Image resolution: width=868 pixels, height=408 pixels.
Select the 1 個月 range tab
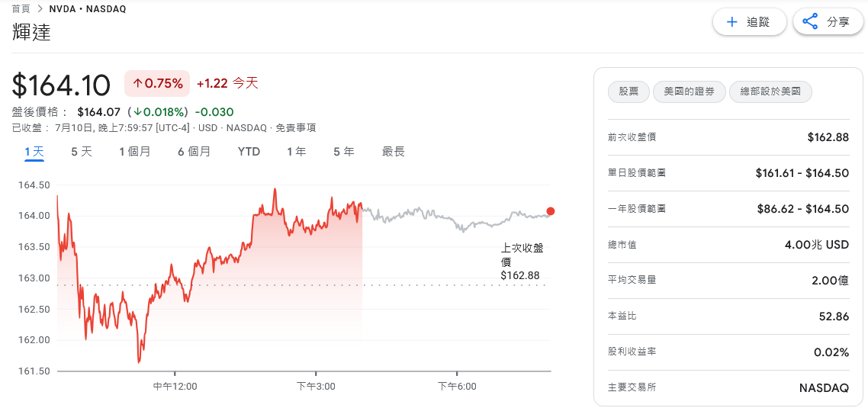[x=134, y=152]
